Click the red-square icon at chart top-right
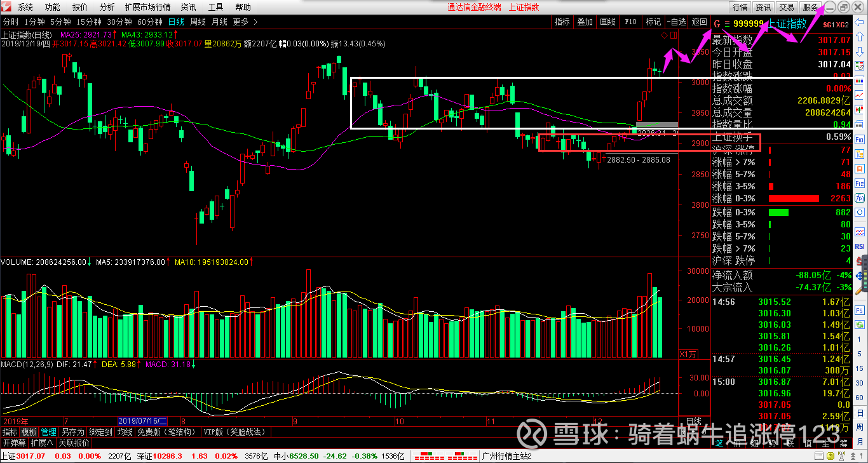 (674, 35)
